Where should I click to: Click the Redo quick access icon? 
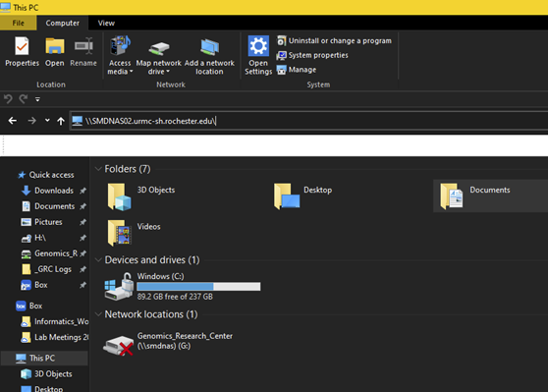coord(24,99)
